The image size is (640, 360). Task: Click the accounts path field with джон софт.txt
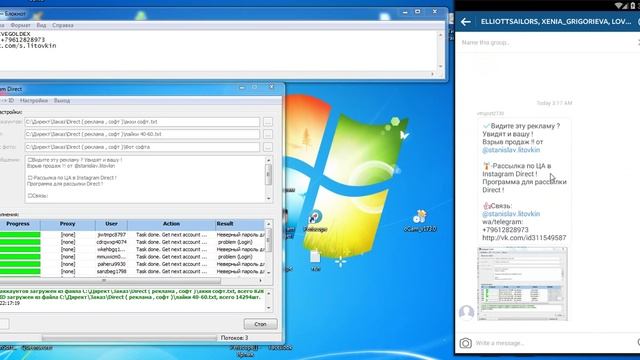click(142, 122)
